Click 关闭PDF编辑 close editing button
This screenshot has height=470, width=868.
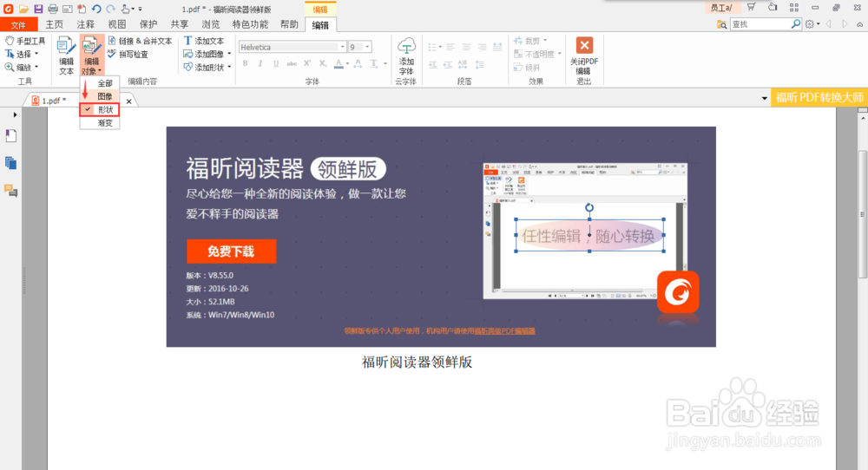[x=584, y=55]
